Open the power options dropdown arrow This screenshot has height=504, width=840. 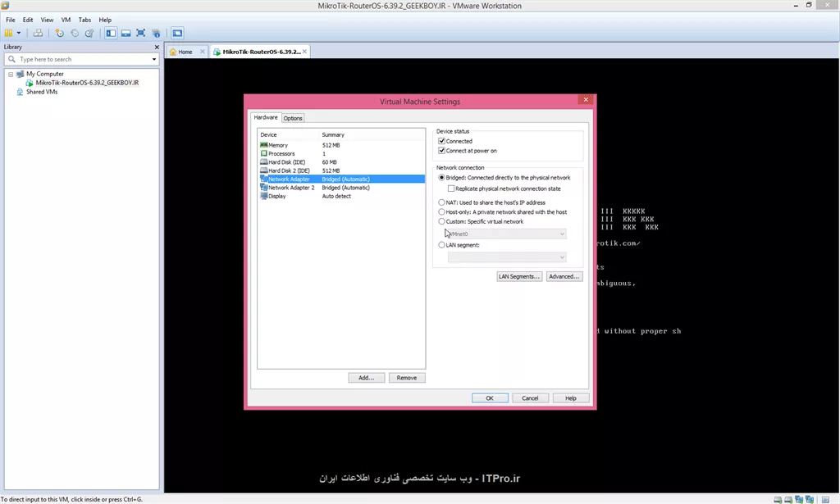click(19, 34)
